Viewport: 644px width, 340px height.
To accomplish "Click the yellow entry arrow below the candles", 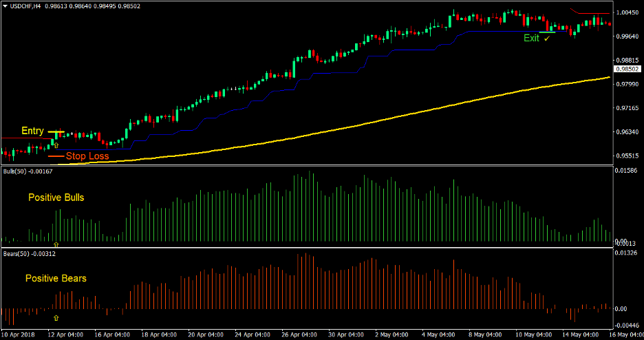I will click(x=56, y=145).
